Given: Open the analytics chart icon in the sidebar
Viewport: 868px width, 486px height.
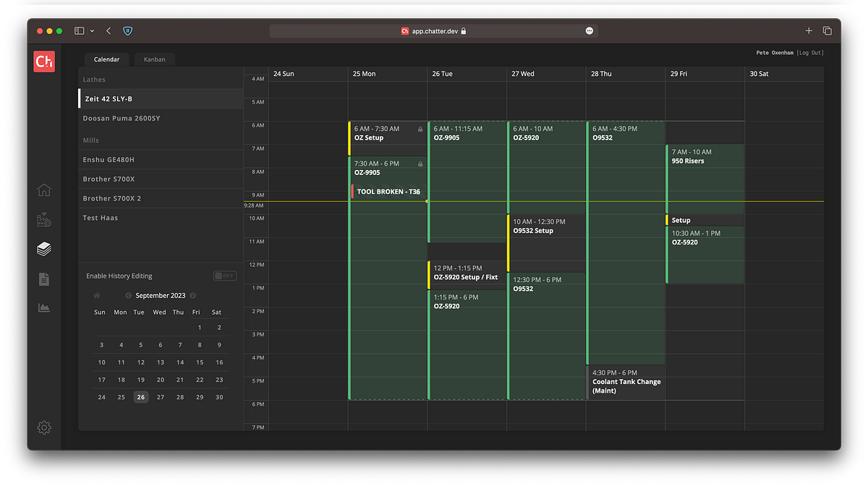Looking at the screenshot, I should [44, 307].
